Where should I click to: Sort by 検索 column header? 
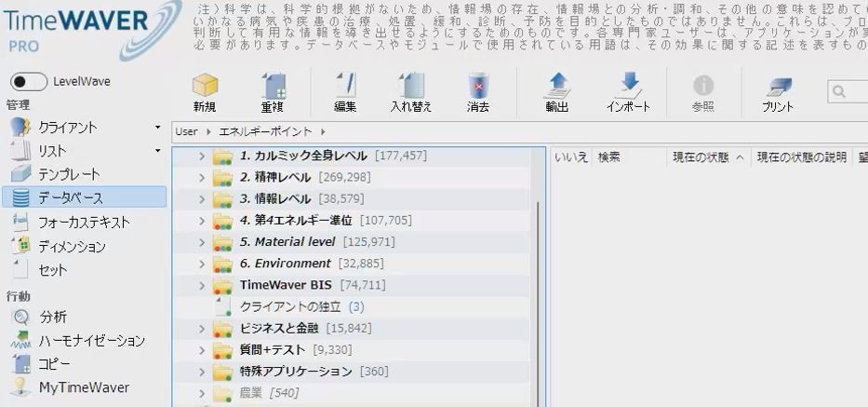609,157
